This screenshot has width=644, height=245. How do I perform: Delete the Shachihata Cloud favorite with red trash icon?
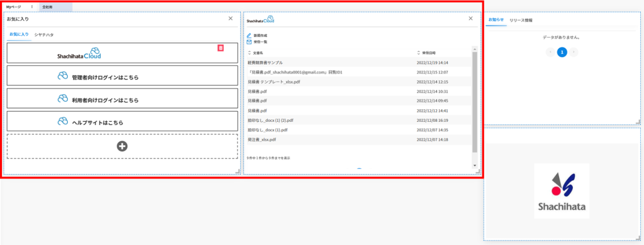point(221,48)
